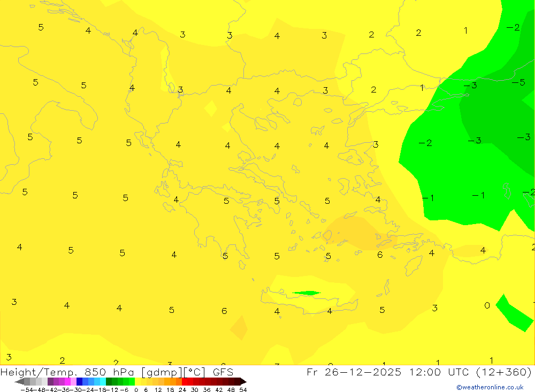Click the legend scale label '12'

(x=158, y=390)
